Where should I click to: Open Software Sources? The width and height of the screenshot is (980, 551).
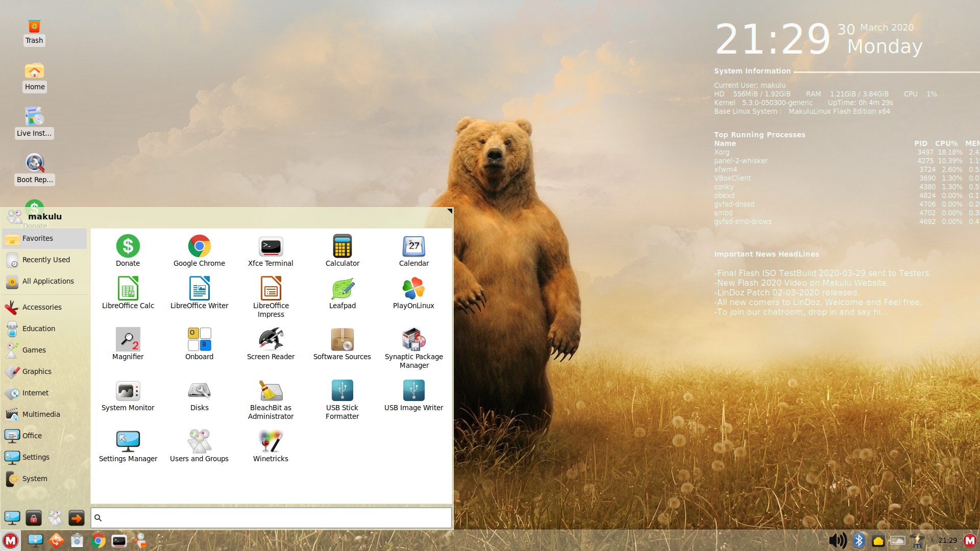point(342,344)
